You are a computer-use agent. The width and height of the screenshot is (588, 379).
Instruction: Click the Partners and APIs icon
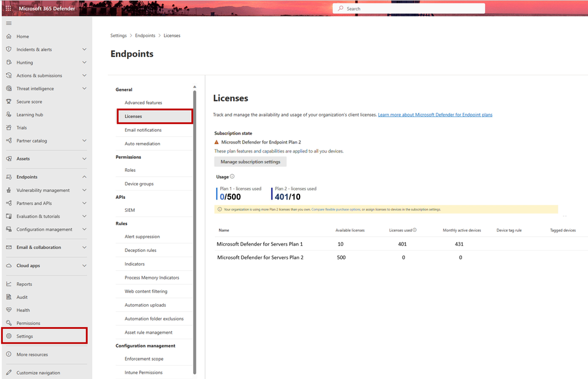[9, 203]
